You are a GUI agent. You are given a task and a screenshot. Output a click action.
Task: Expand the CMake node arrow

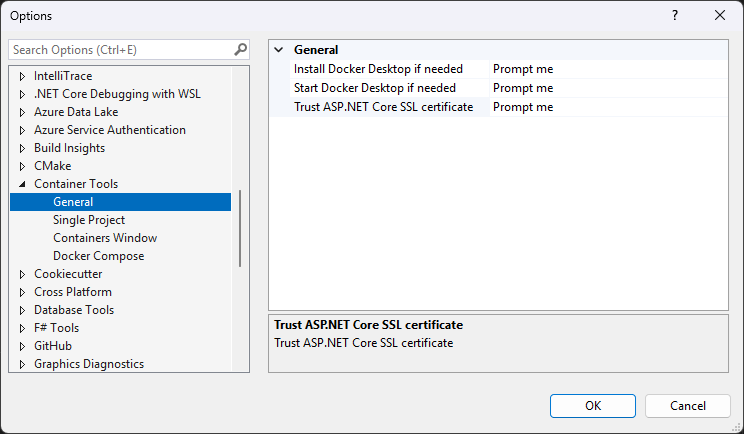click(x=22, y=166)
